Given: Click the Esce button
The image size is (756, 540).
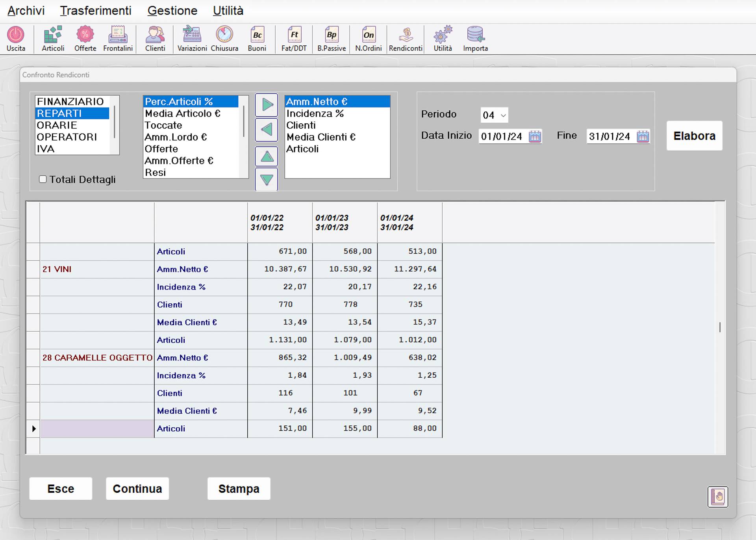Looking at the screenshot, I should pyautogui.click(x=61, y=489).
